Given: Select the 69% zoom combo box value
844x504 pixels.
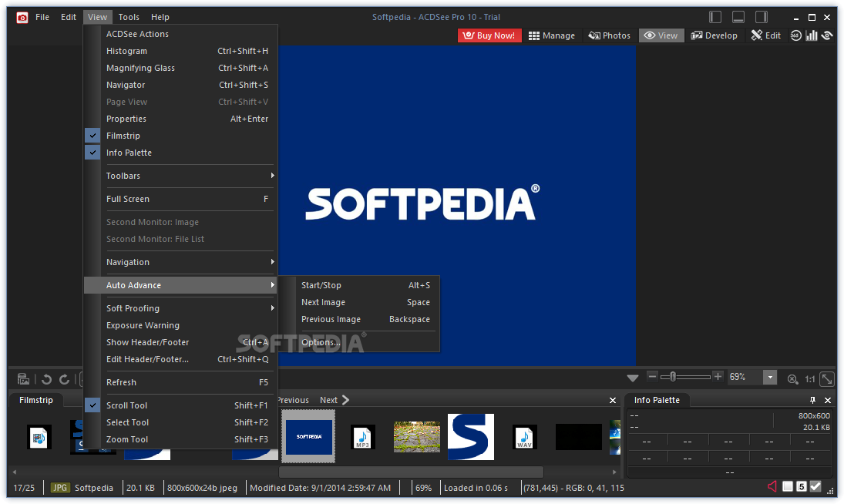Looking at the screenshot, I should [745, 377].
